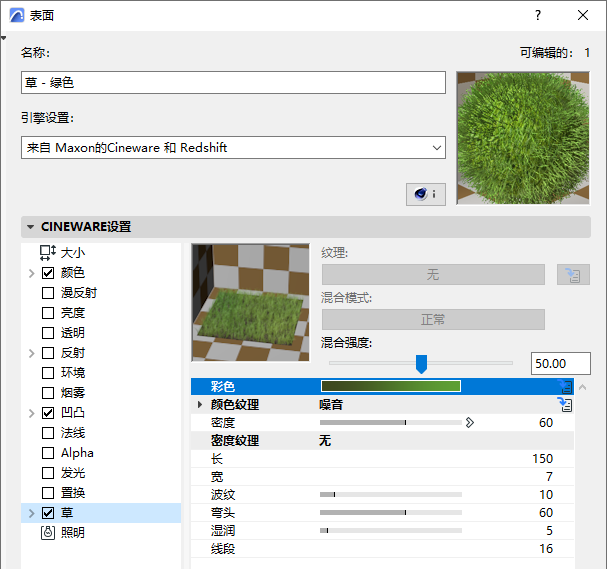Click the 名称 name input field
This screenshot has width=607, height=569.
click(233, 82)
